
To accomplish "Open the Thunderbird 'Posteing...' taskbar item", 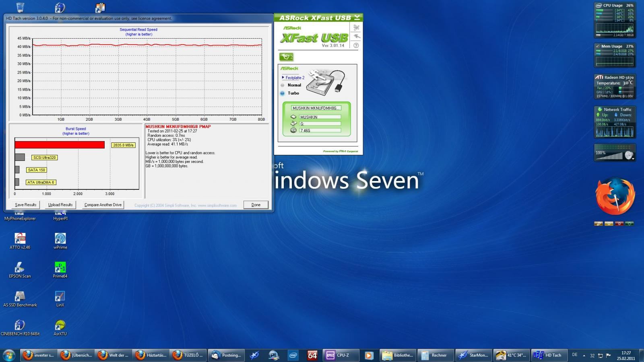I will coord(226,355).
